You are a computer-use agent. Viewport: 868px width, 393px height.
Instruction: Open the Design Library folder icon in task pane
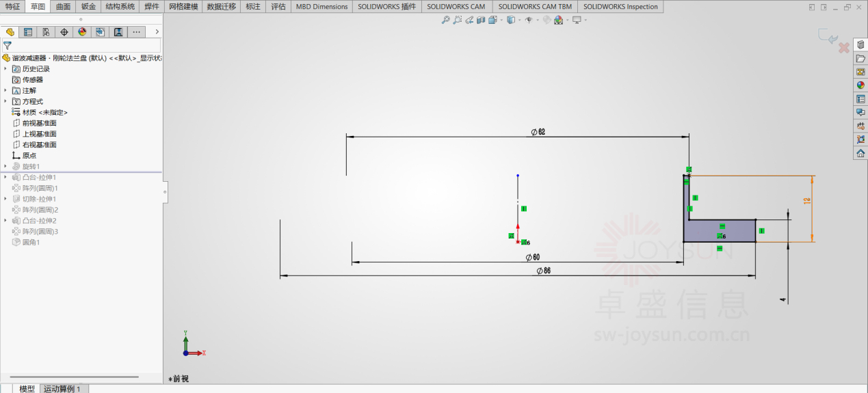coord(860,59)
